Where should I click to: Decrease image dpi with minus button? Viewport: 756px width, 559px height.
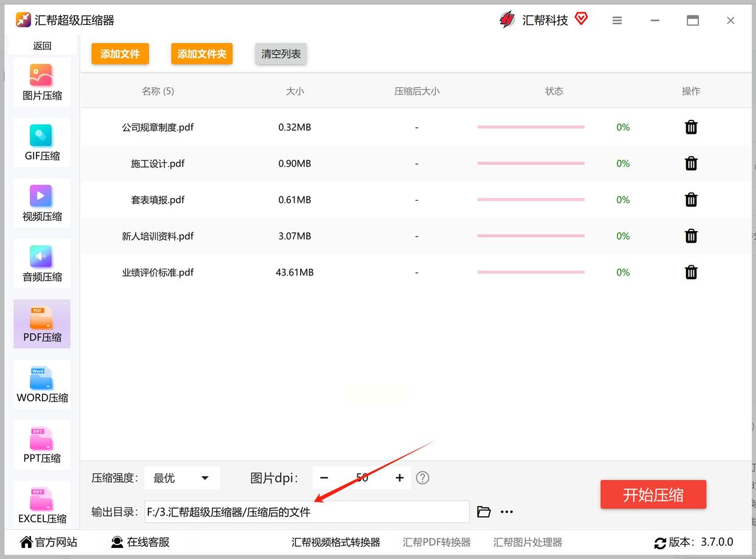click(x=324, y=478)
